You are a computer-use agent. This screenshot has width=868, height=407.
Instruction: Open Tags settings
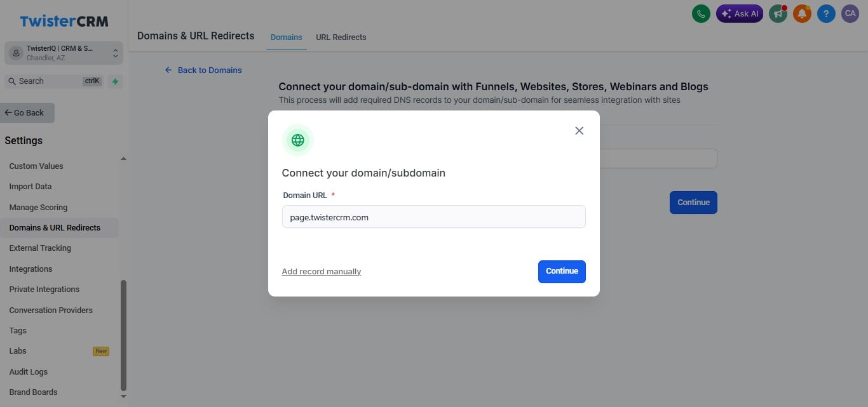pos(18,330)
